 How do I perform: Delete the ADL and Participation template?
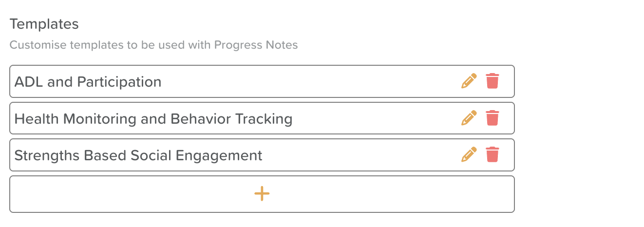[492, 81]
